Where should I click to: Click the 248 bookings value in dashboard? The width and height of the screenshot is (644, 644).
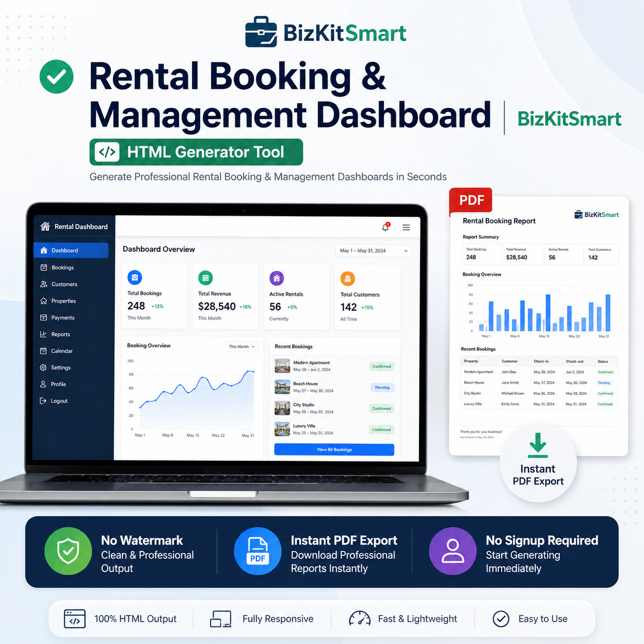tap(136, 306)
